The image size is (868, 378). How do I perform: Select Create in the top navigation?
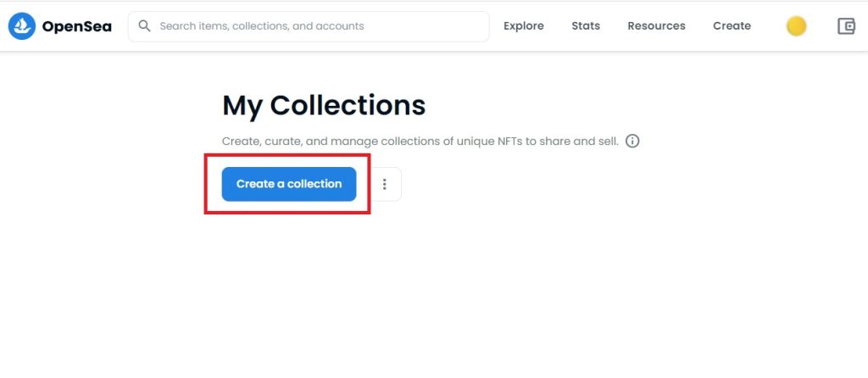coord(732,26)
